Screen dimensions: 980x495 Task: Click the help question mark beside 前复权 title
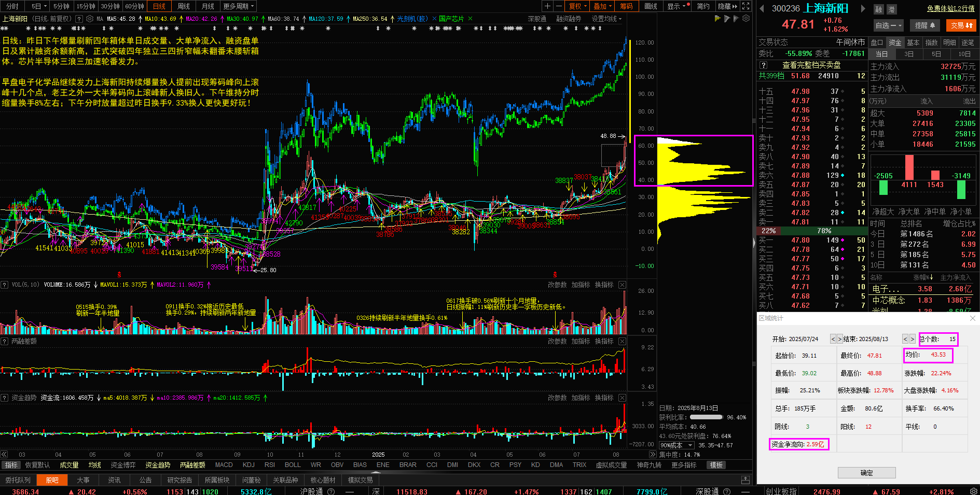pyautogui.click(x=79, y=19)
